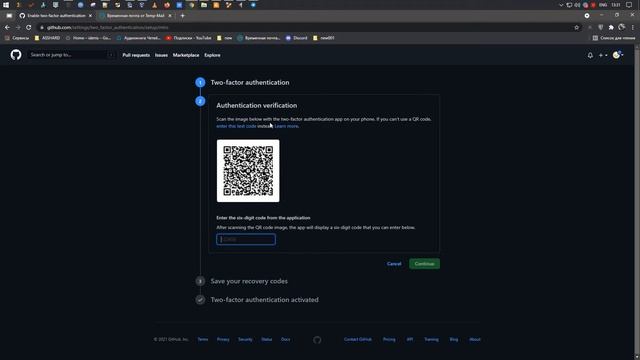Screen dimensions: 640x360
Task: Open the footer Terms link
Action: (x=203, y=339)
